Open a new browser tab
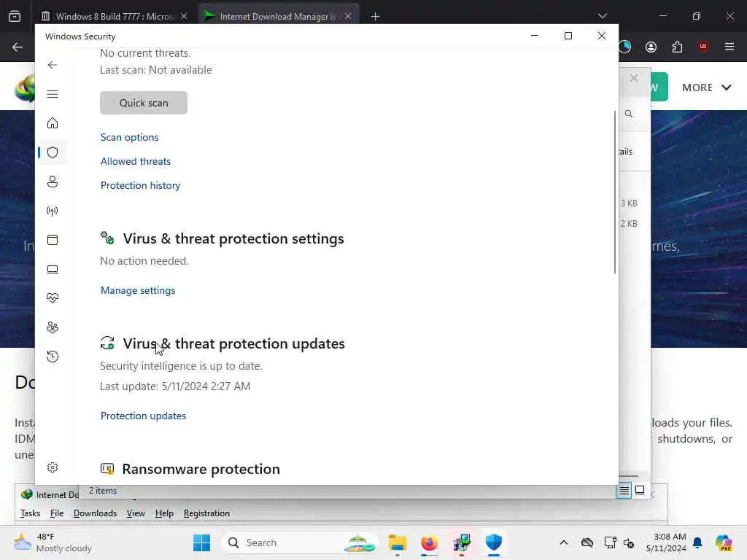 pos(375,17)
